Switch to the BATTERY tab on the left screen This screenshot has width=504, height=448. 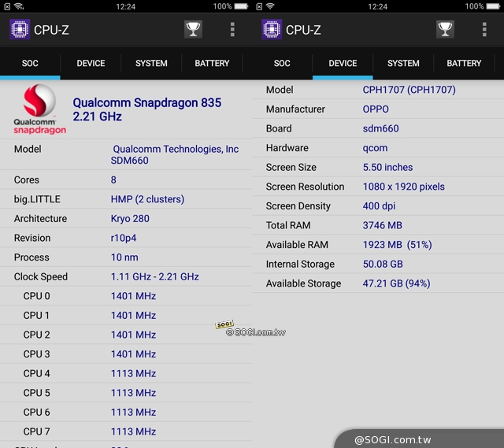[x=212, y=63]
